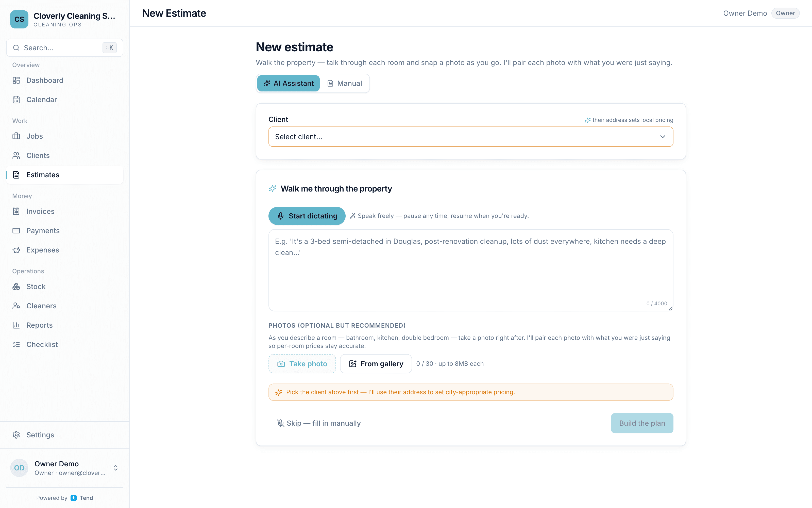The width and height of the screenshot is (812, 508).
Task: Click the '0 / 4000' character counter
Action: coord(657,303)
